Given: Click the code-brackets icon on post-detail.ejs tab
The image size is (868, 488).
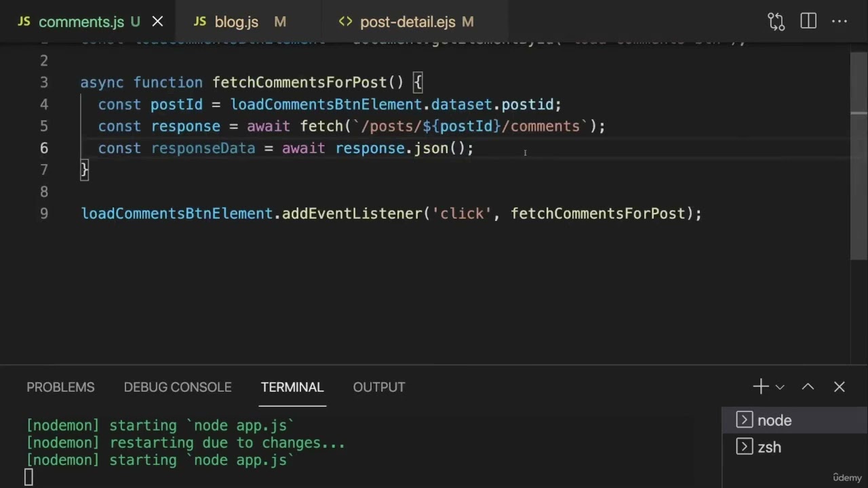Looking at the screenshot, I should 345,22.
